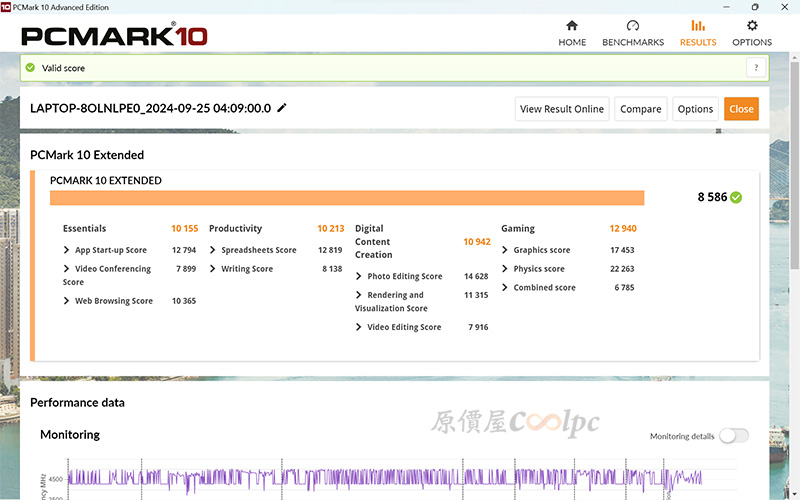Image resolution: width=800 pixels, height=500 pixels.
Task: Click the green Valid score check icon
Action: click(x=31, y=67)
